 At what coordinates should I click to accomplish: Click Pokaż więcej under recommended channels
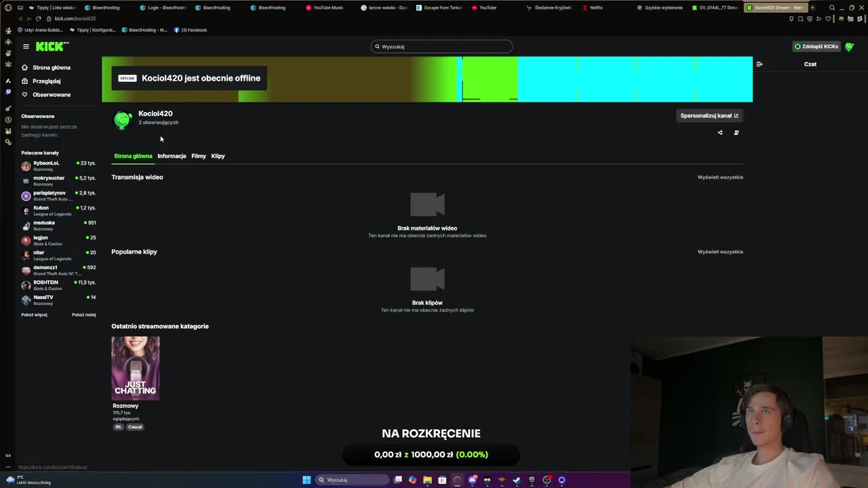coord(34,315)
